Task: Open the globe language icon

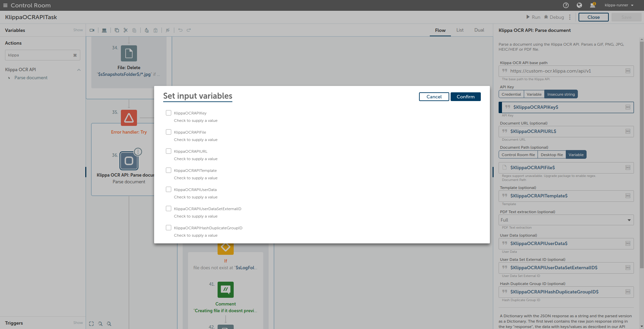Action: tap(579, 5)
